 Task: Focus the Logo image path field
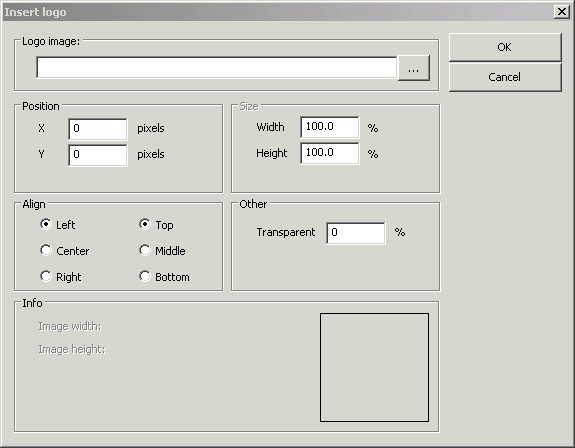coord(217,67)
